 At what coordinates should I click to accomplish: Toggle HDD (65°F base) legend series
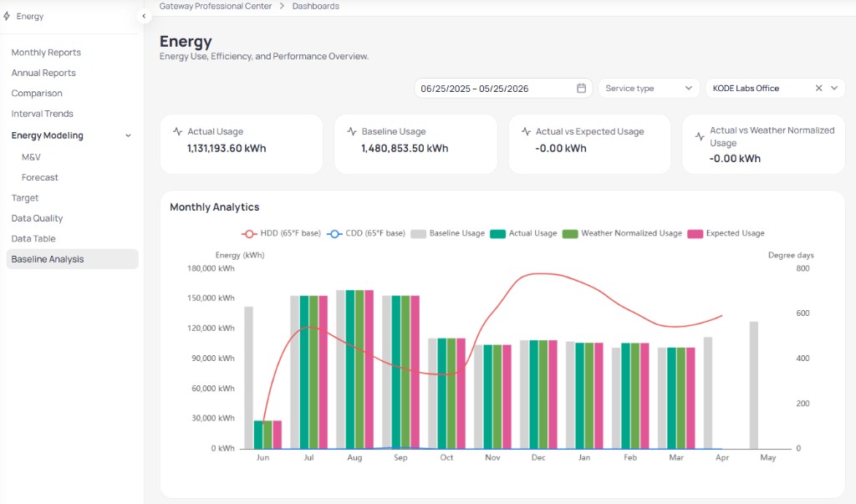point(281,233)
